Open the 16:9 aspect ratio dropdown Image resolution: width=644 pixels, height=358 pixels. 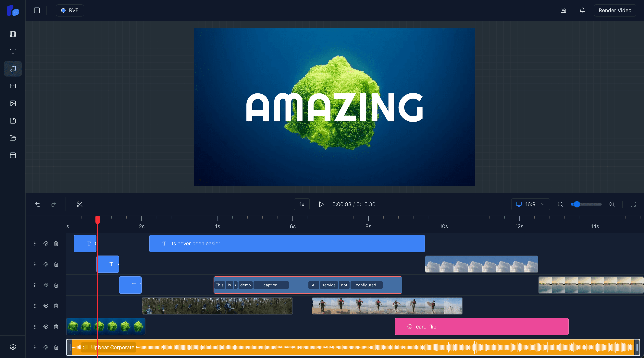(x=530, y=204)
